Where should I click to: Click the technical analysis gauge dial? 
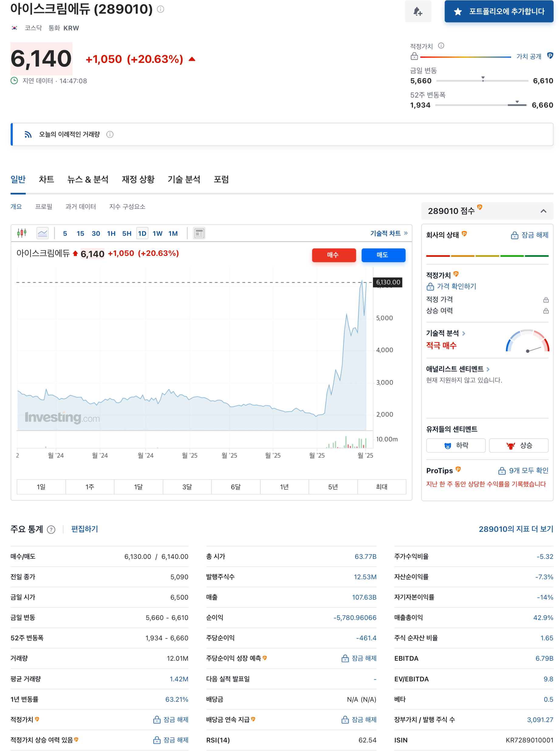click(528, 341)
